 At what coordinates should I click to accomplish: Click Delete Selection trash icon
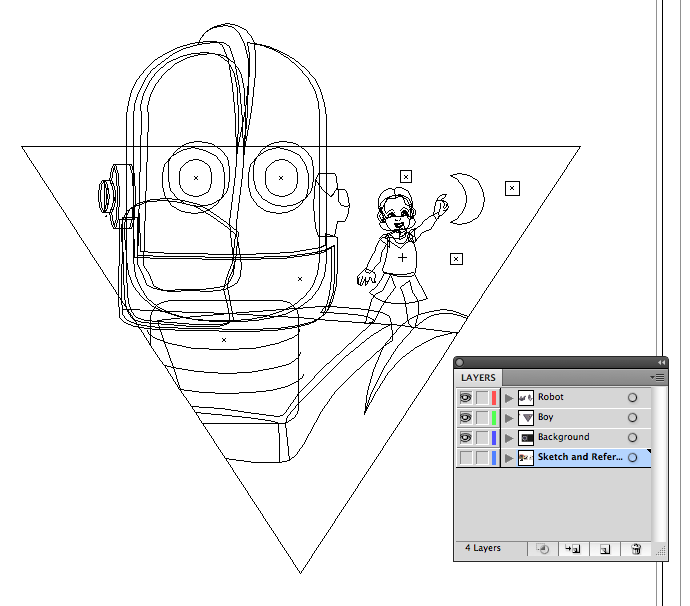pyautogui.click(x=635, y=549)
